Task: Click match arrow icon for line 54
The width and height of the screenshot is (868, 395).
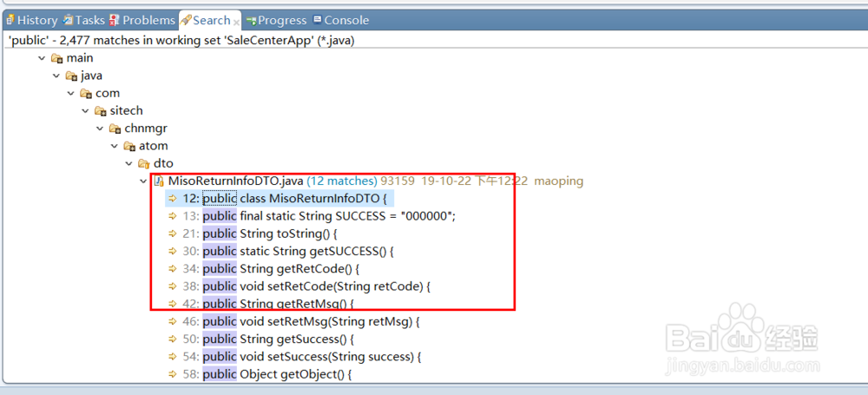Action: [x=174, y=357]
